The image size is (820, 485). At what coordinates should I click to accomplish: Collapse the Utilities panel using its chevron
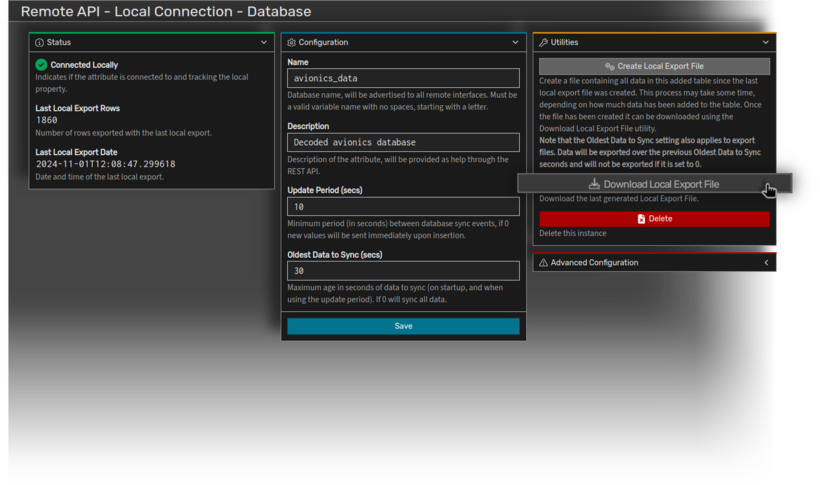coord(766,42)
